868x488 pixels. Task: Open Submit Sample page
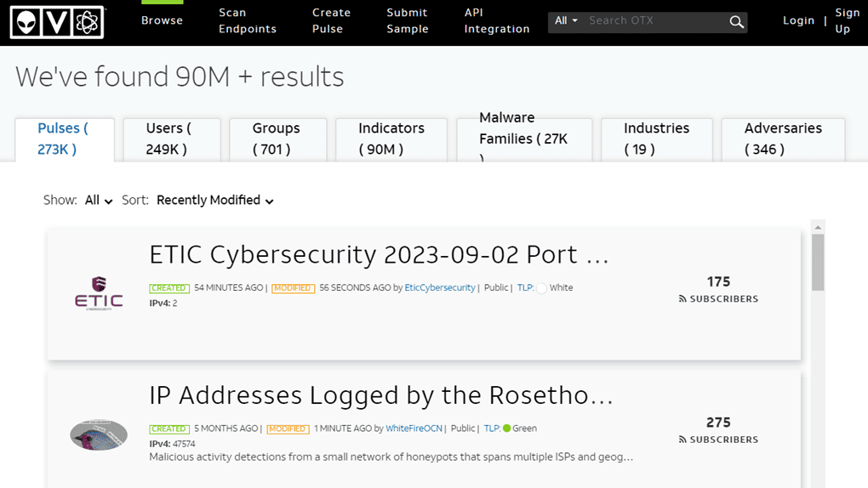408,20
